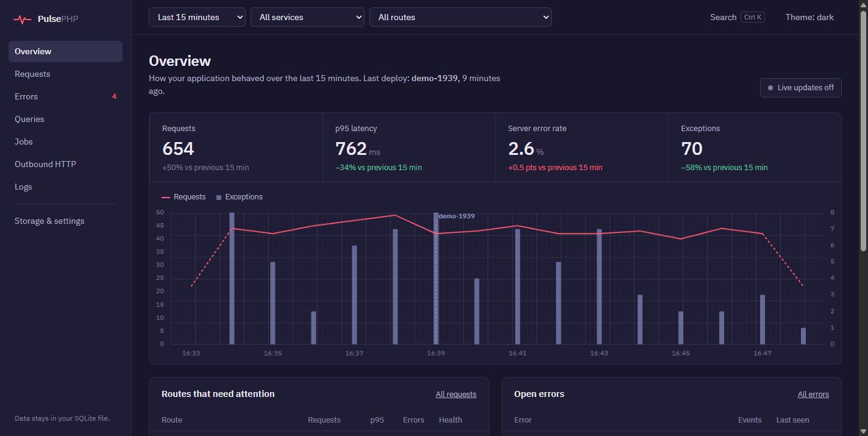Expand the All services dropdown
Viewport: 868px width, 436px height.
pyautogui.click(x=307, y=17)
